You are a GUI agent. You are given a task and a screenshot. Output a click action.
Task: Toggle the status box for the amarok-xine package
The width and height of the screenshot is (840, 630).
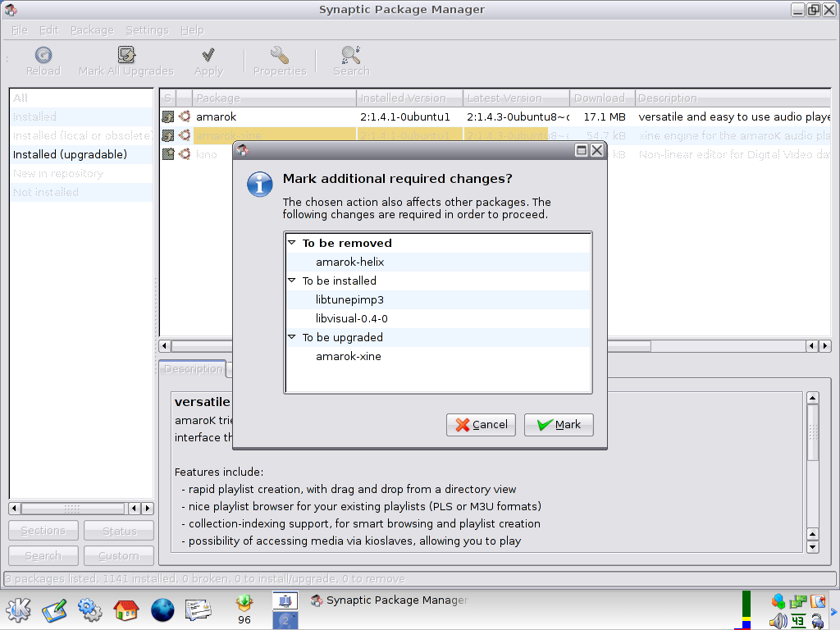[167, 135]
